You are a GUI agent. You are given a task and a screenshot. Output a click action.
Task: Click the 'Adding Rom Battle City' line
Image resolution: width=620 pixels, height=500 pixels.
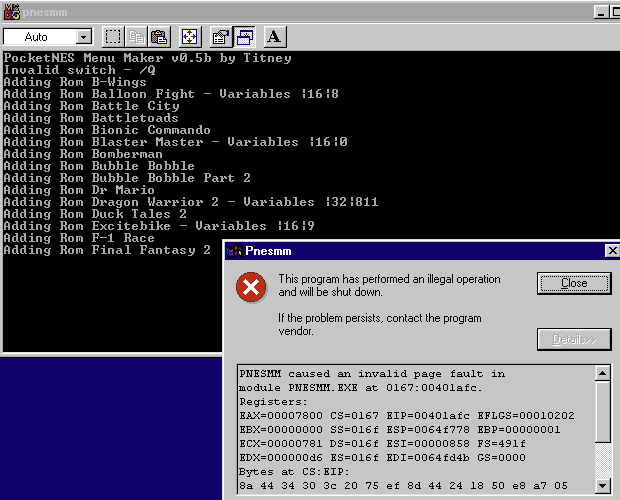coord(92,106)
